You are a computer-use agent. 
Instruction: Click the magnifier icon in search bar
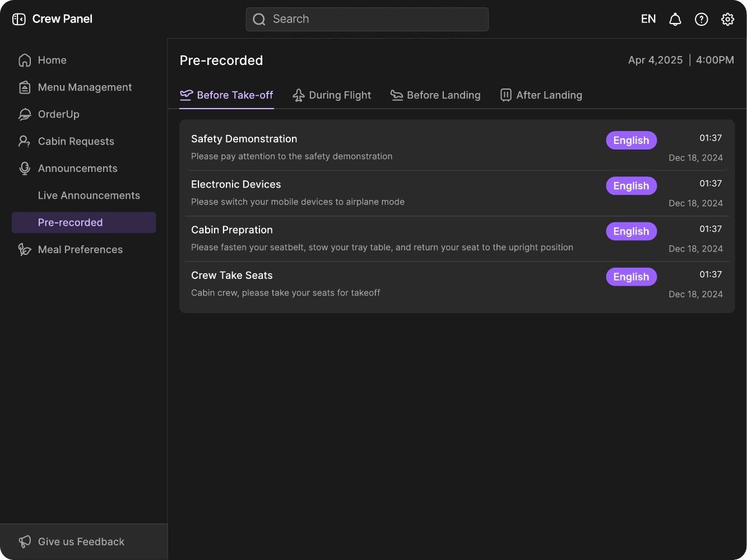click(x=259, y=19)
